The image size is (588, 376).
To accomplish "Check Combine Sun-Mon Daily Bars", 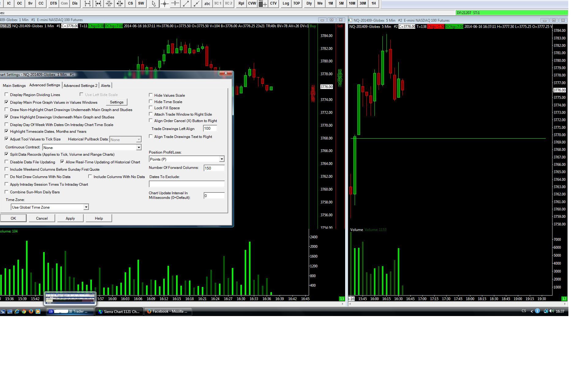I will click(6, 192).
